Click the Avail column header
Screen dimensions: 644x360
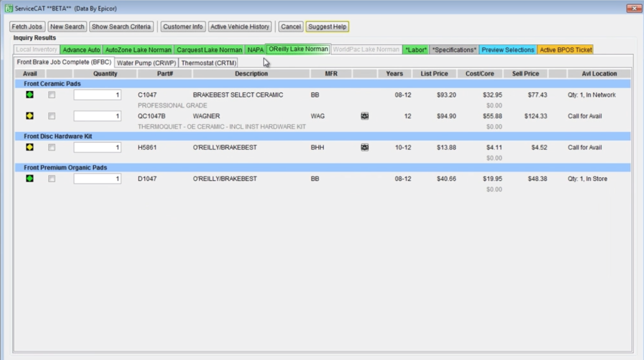pyautogui.click(x=30, y=74)
